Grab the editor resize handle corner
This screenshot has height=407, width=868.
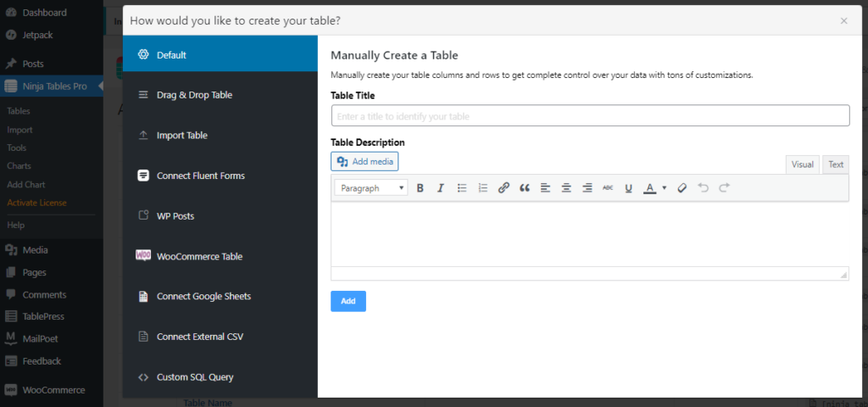point(843,275)
